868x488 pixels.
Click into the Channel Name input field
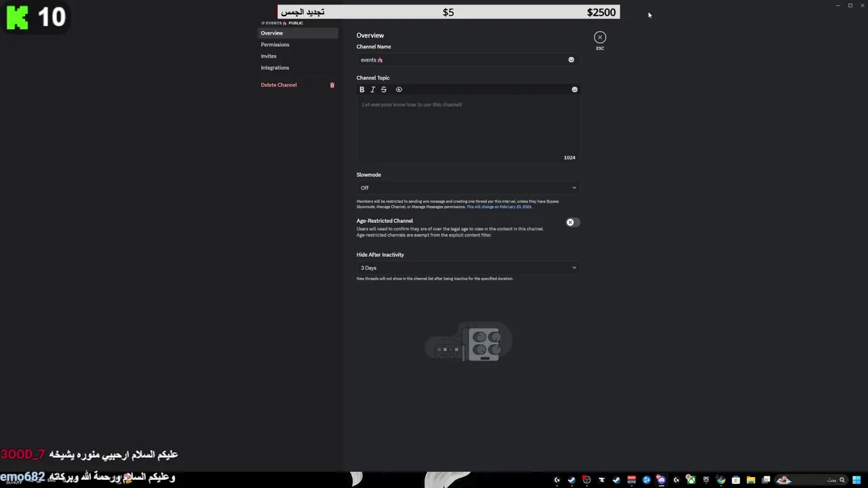point(468,60)
